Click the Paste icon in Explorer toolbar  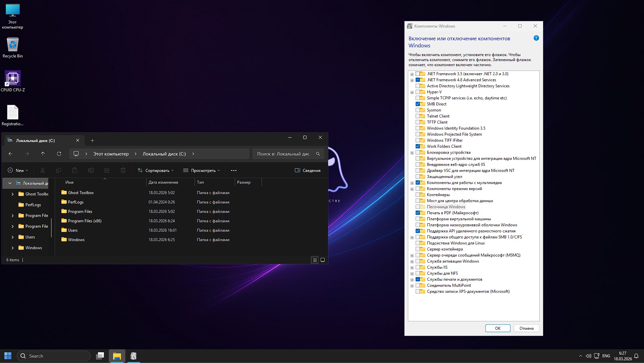tap(75, 170)
